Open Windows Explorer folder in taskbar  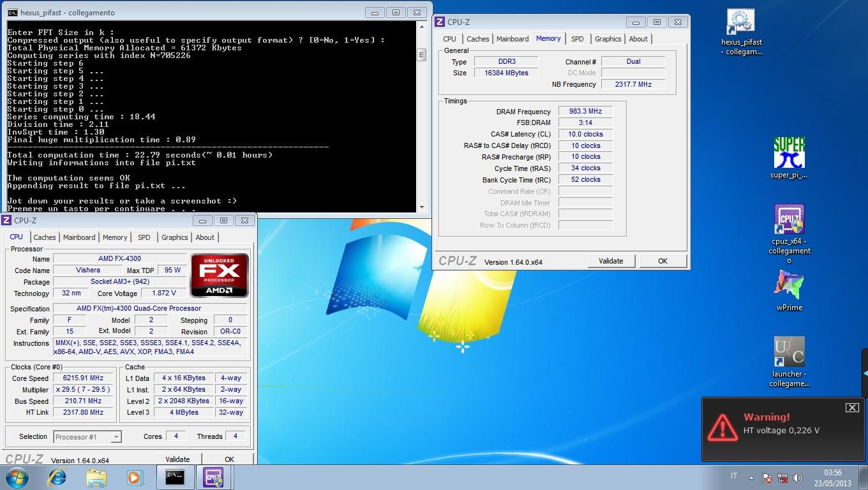point(96,477)
